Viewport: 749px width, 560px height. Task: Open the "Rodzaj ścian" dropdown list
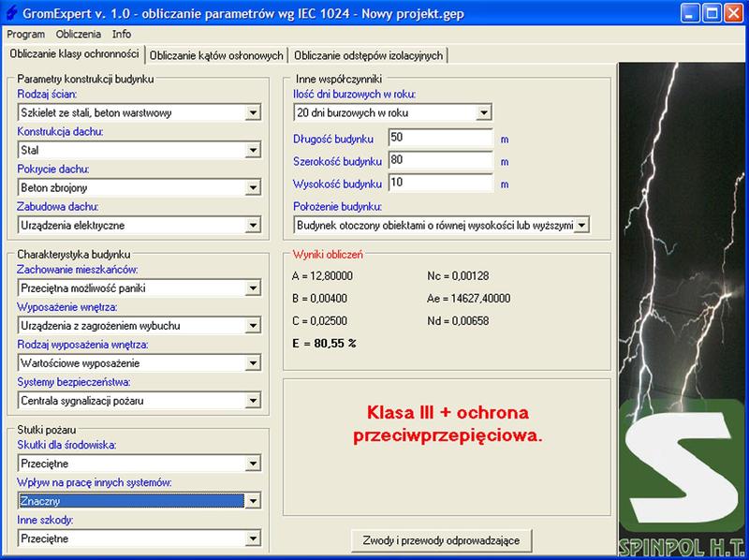[x=253, y=112]
